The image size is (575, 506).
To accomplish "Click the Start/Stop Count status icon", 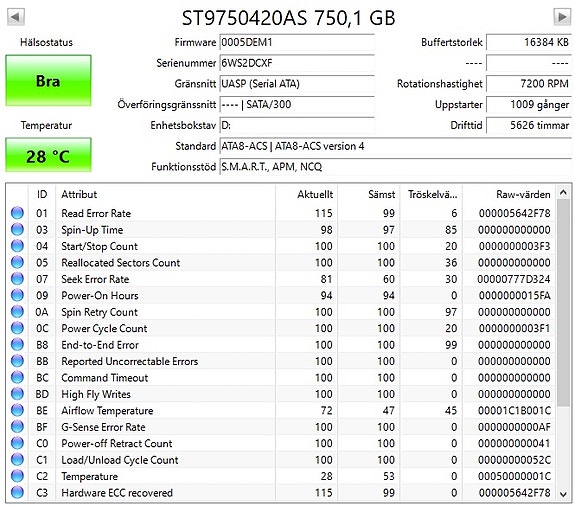I will coord(17,246).
